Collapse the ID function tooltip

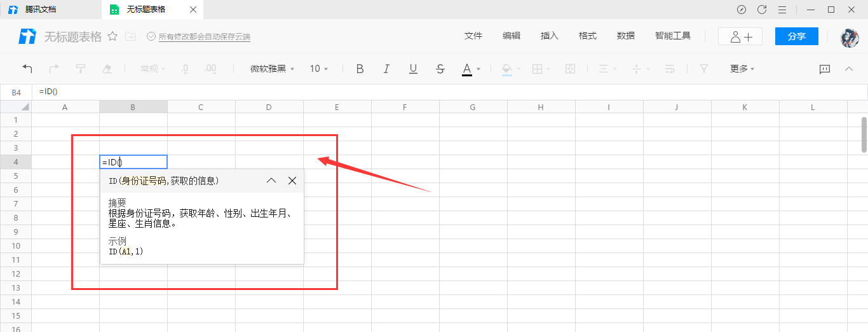coord(271,181)
